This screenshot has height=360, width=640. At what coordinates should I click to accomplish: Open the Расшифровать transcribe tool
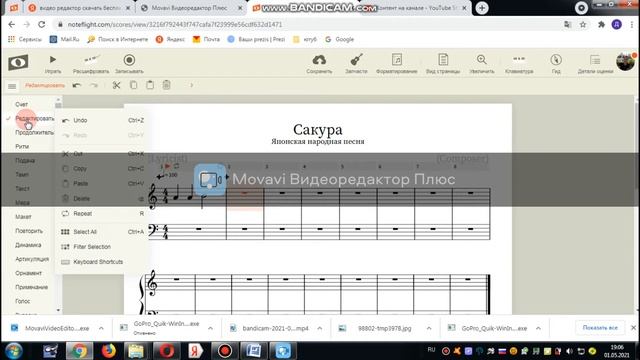91,64
